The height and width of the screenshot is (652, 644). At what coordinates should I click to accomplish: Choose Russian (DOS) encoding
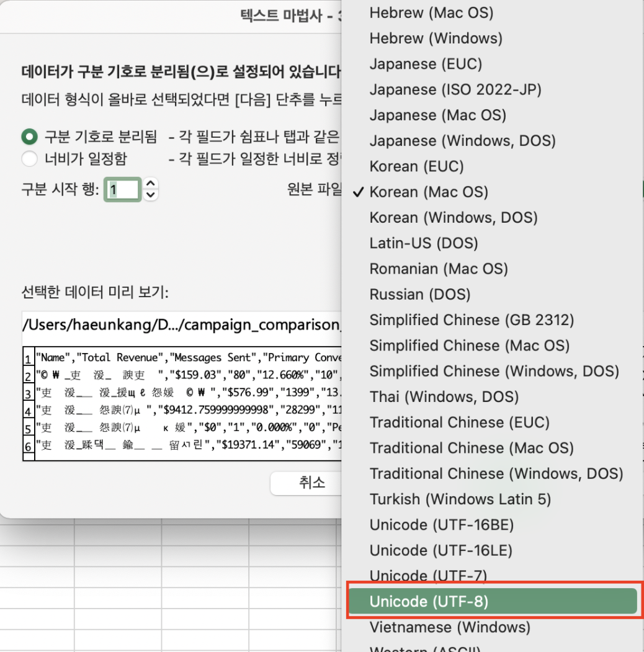492,295
